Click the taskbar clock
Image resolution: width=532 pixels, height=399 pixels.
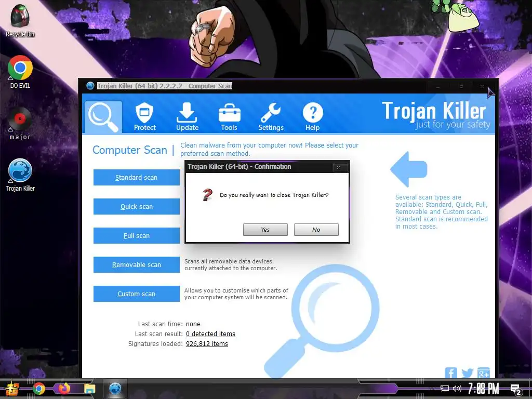483,389
